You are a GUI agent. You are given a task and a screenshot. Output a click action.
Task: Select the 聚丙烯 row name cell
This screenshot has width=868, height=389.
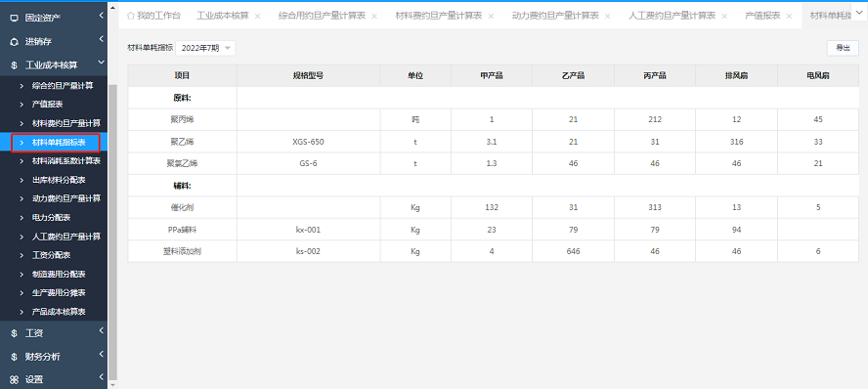click(182, 119)
